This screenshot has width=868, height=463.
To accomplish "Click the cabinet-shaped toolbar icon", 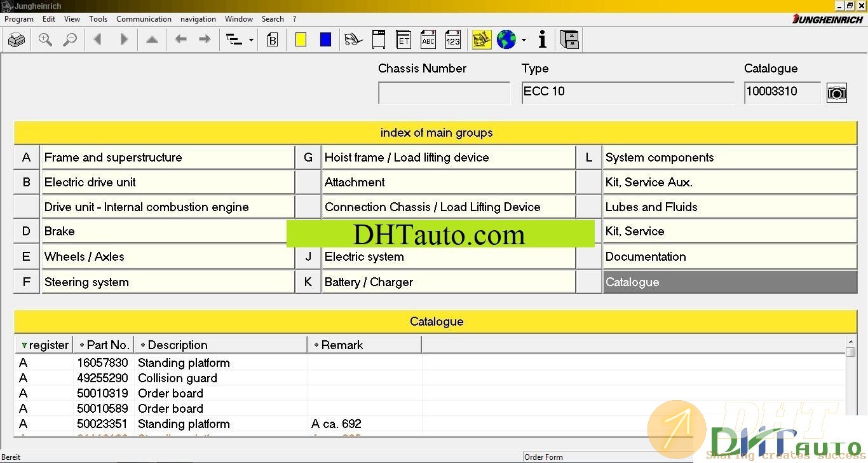I will pyautogui.click(x=378, y=39).
